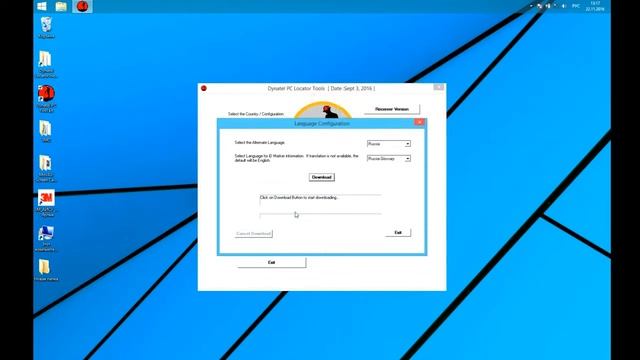Select the red Dynatel app in taskbar
The width and height of the screenshot is (640, 360).
click(82, 6)
